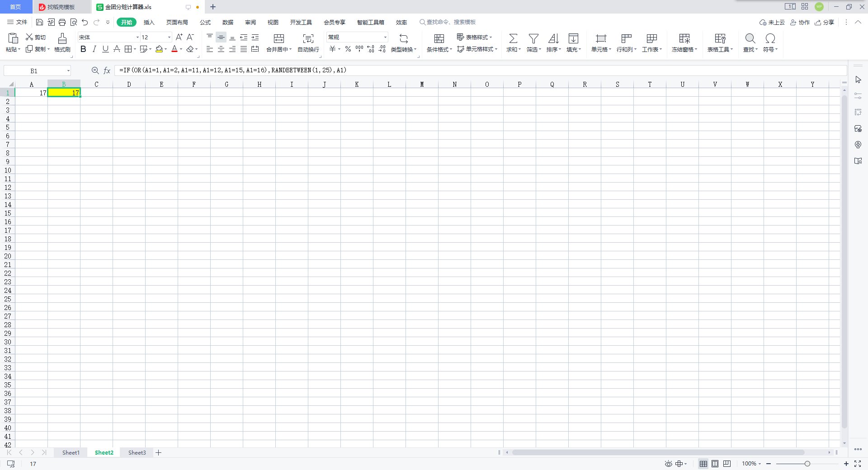
Task: Click the percent style icon
Action: pyautogui.click(x=348, y=49)
